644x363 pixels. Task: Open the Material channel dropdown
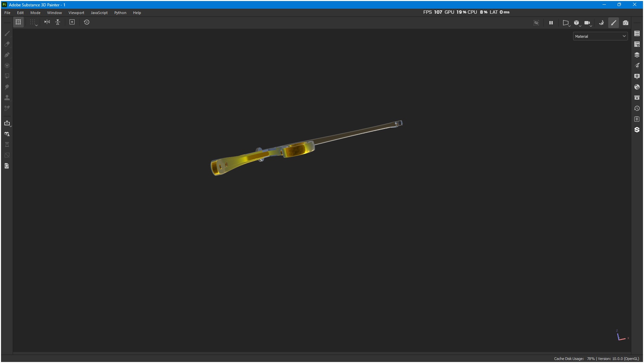(x=600, y=36)
